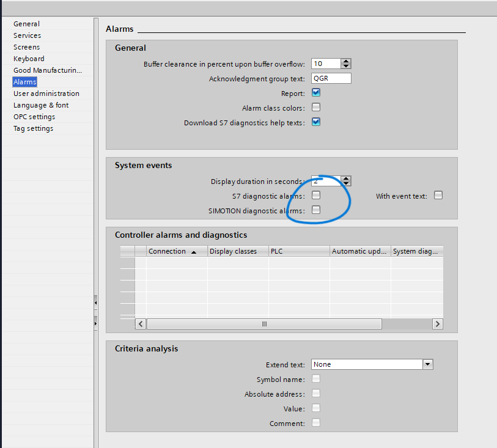The height and width of the screenshot is (448, 497).
Task: Uncheck the Report checkbox
Action: (316, 94)
